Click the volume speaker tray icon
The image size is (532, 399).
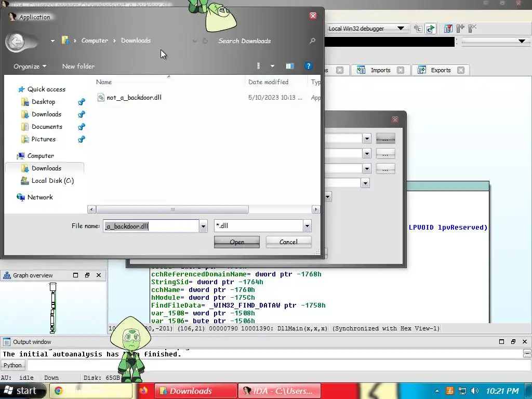pyautogui.click(x=475, y=391)
